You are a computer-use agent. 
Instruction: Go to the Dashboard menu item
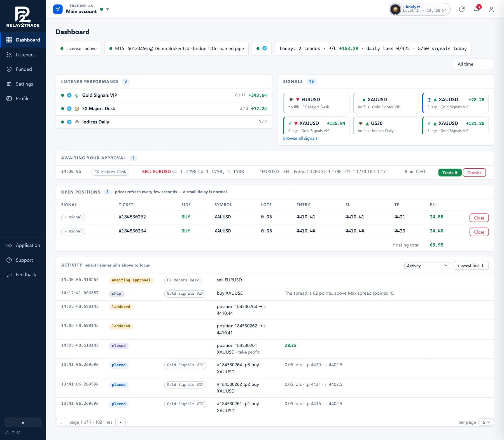tap(23, 40)
